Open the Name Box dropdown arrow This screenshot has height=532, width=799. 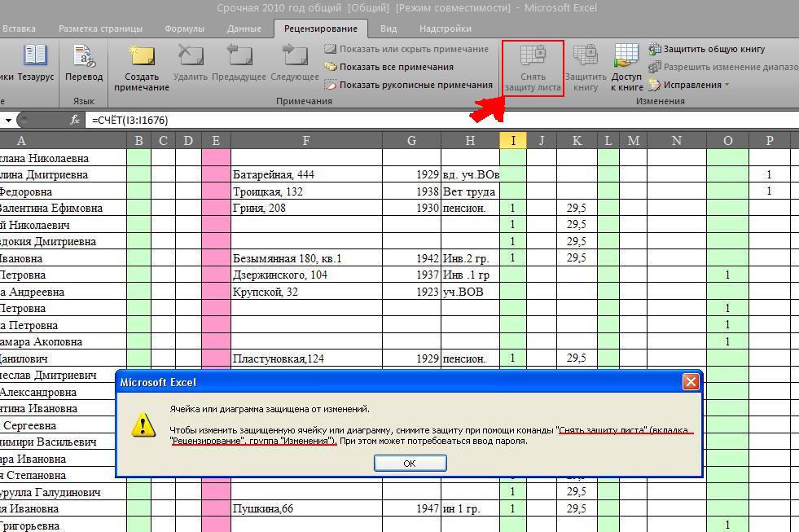(x=9, y=121)
